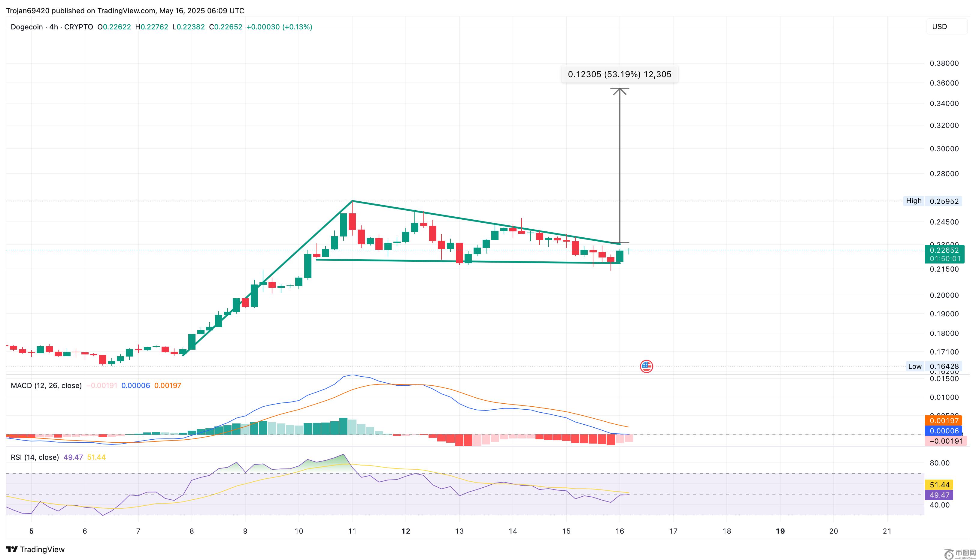The width and height of the screenshot is (976, 560).
Task: Click the pink histogram value tag −0.00191
Action: coord(946,441)
